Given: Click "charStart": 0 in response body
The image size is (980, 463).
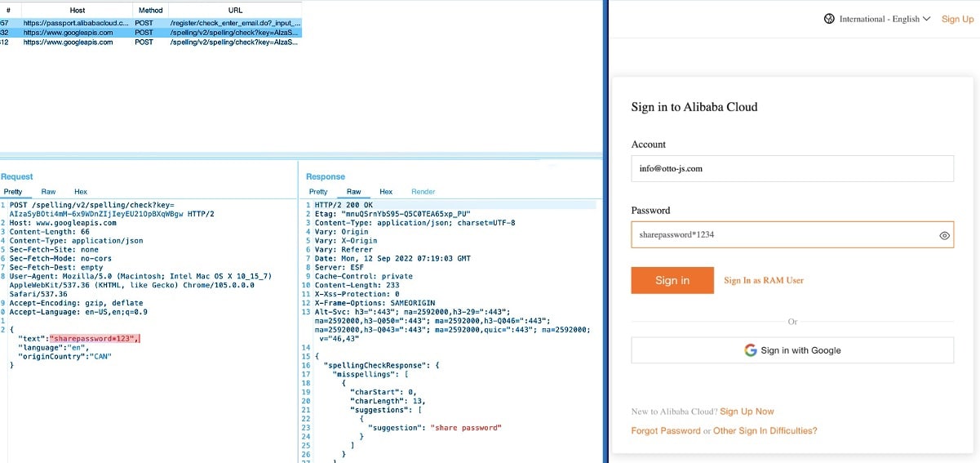Looking at the screenshot, I should (383, 392).
